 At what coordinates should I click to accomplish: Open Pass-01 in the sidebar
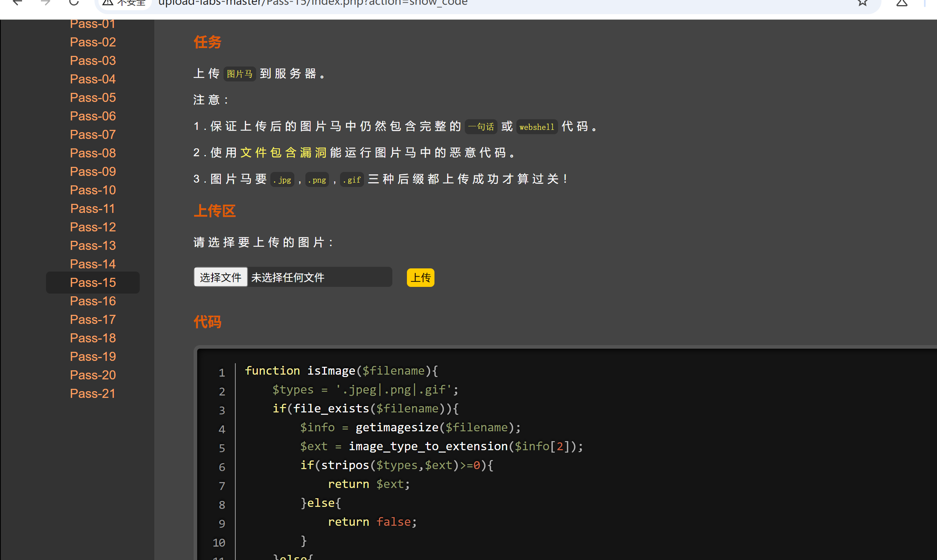point(92,24)
